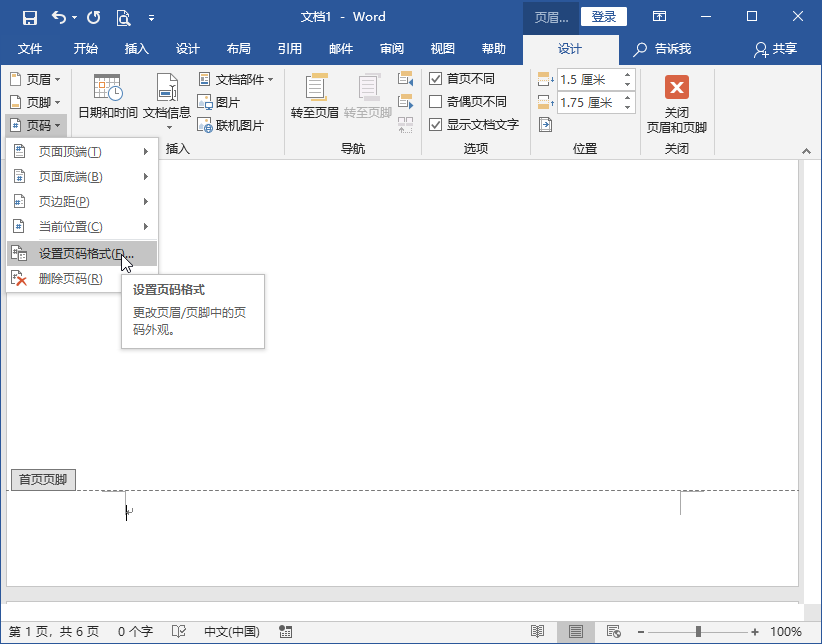The width and height of the screenshot is (822, 644).
Task: Enable the 奇偶页不同 checkbox
Action: [x=436, y=102]
